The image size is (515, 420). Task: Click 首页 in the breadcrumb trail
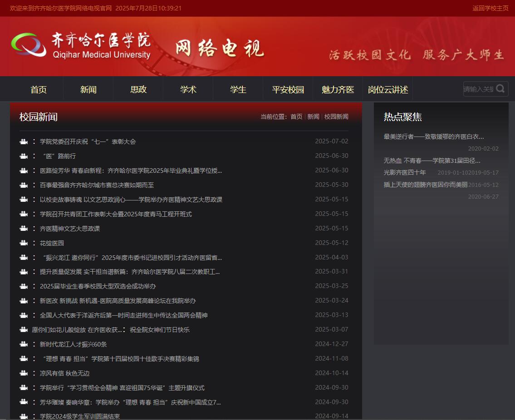click(x=296, y=116)
